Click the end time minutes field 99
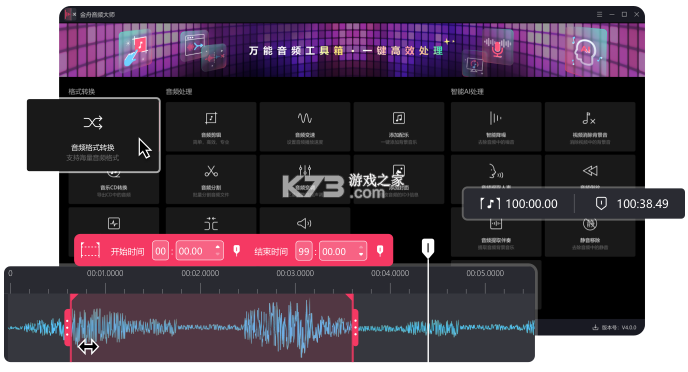The image size is (688, 372). [304, 251]
